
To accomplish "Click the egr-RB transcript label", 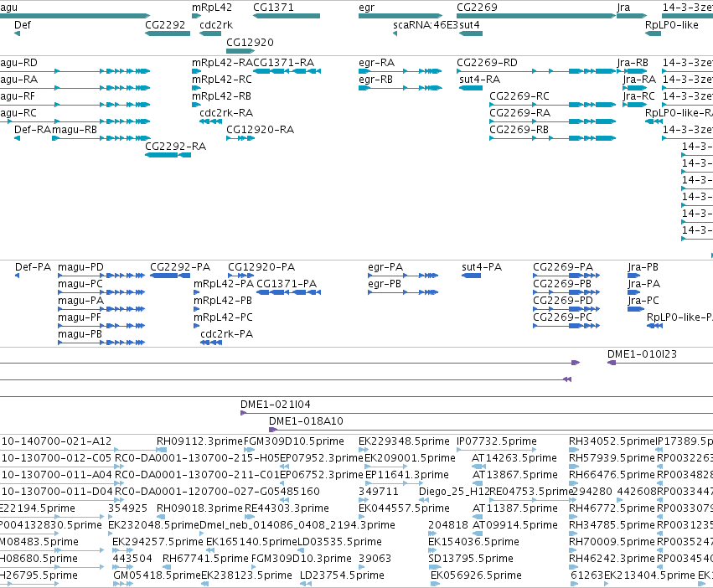I will click(x=375, y=80).
